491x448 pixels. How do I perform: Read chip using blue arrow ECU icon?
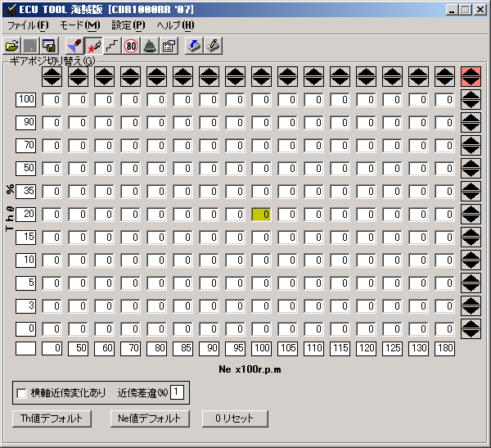click(x=194, y=46)
